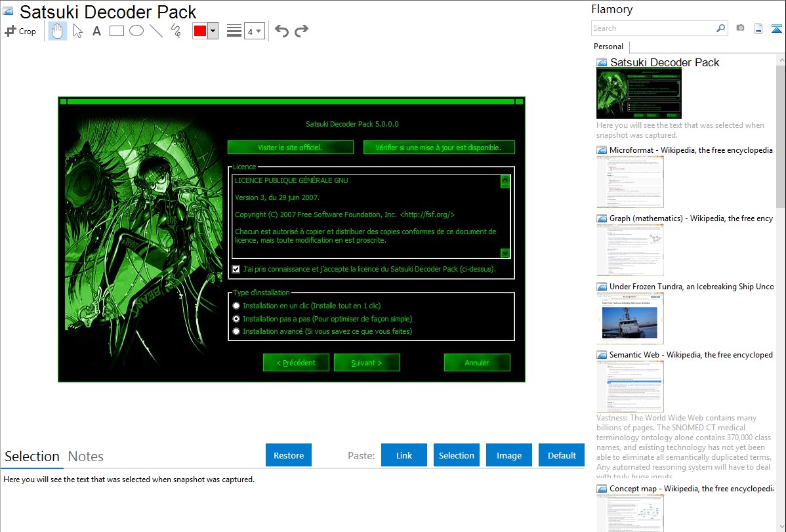Open the Personal tab
786x532 pixels.
click(609, 47)
